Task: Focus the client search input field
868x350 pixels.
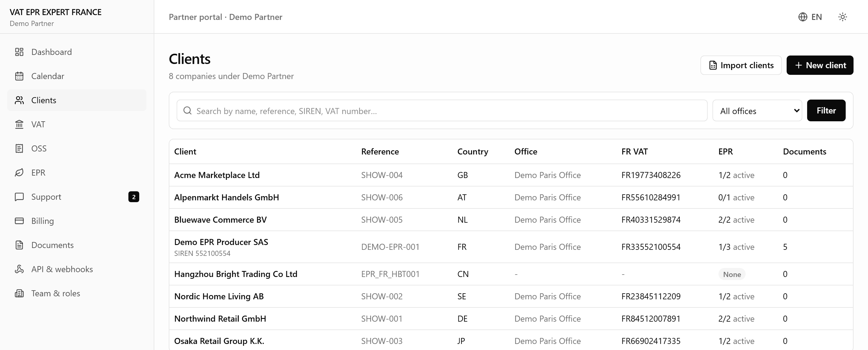Action: point(442,111)
